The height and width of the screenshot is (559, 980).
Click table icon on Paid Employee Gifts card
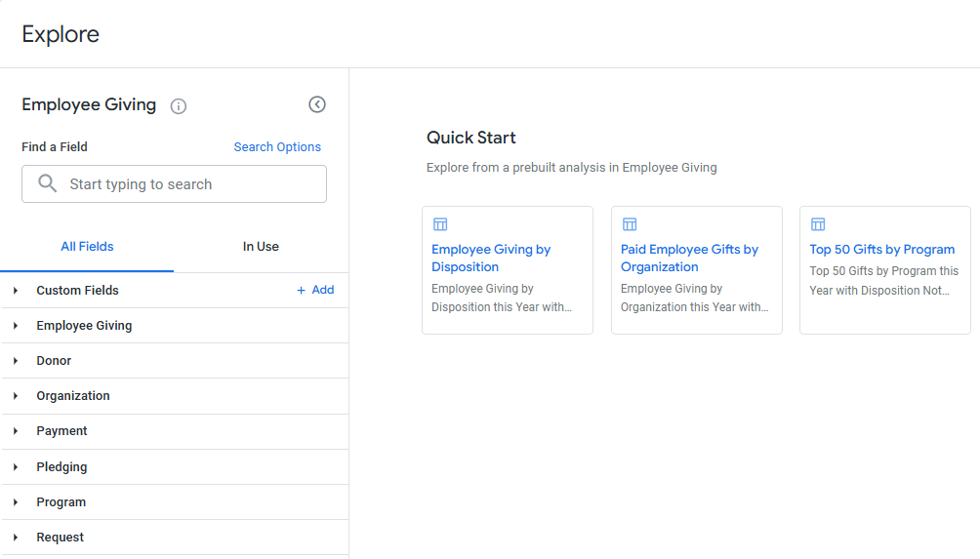click(630, 224)
